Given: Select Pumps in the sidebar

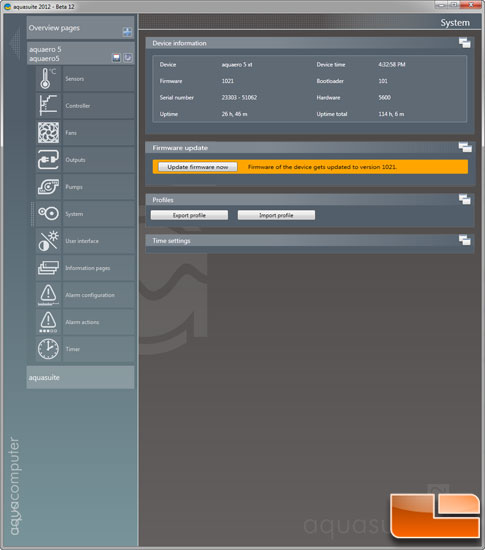Looking at the screenshot, I should pyautogui.click(x=99, y=187).
